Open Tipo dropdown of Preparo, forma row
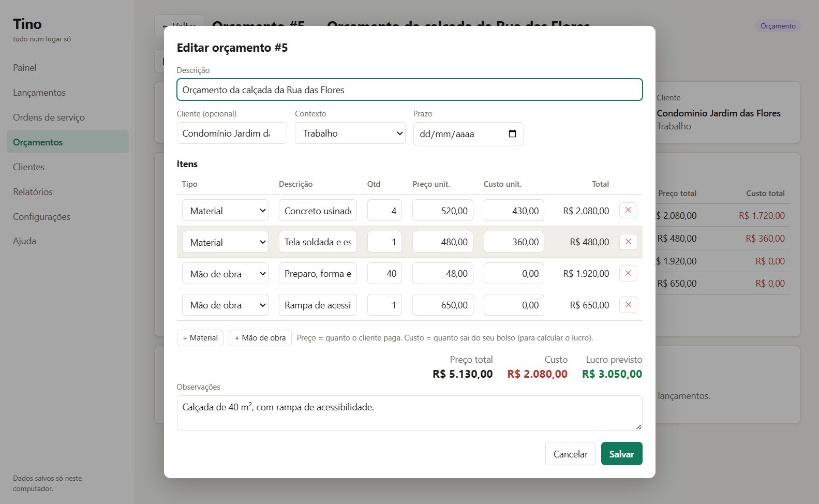The image size is (819, 504). (225, 273)
